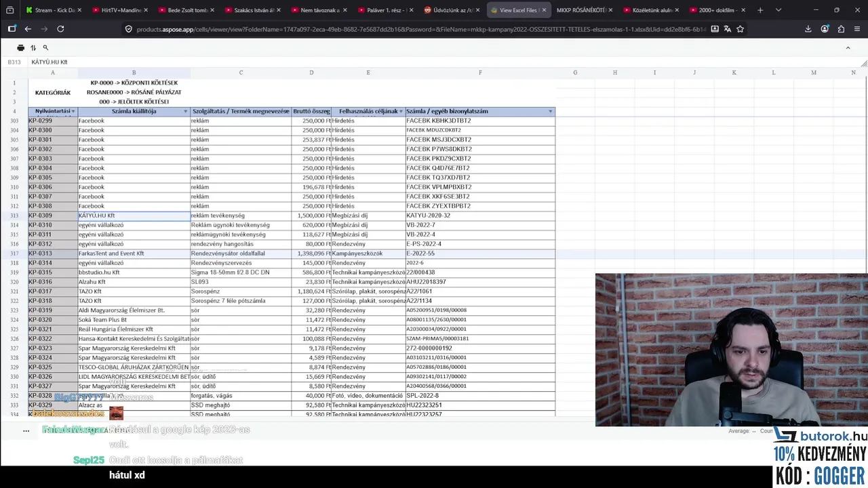Click cell KÁTYÚ.HU Kft in row 313
This screenshot has width=868, height=488.
134,216
